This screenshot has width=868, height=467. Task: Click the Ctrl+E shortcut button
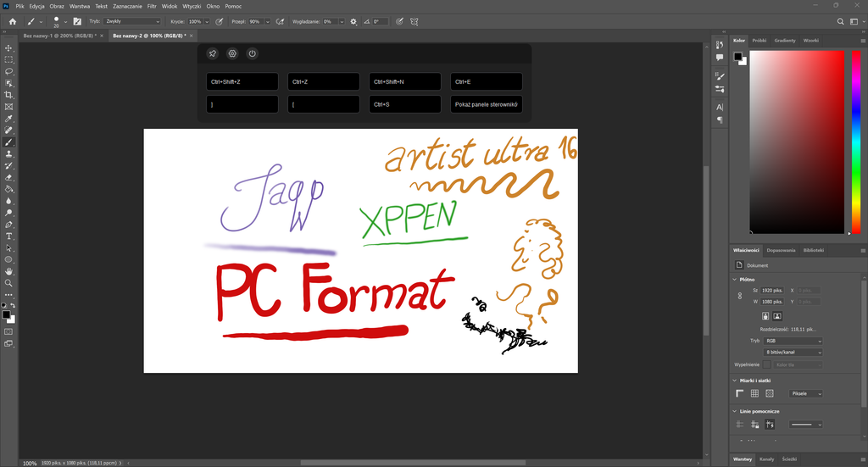tap(487, 81)
